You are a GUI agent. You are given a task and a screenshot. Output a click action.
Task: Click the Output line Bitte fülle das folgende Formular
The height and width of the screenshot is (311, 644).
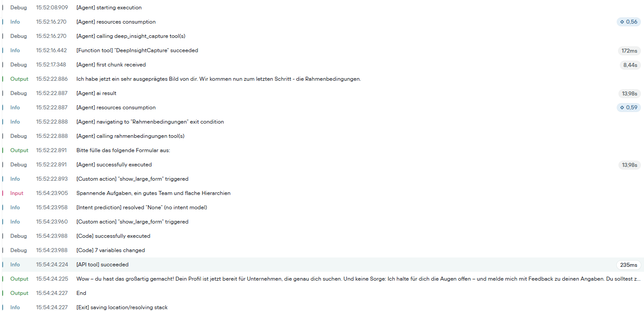pos(323,150)
